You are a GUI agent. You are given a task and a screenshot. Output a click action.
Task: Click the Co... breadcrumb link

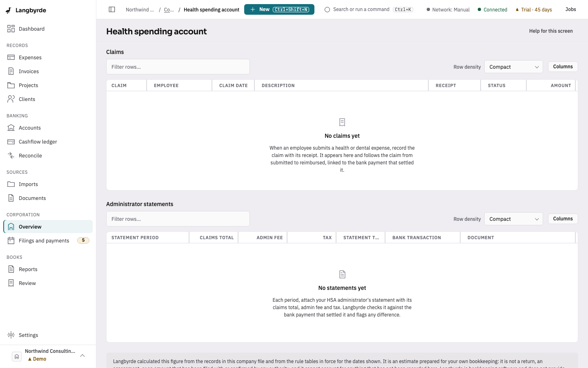tap(169, 10)
